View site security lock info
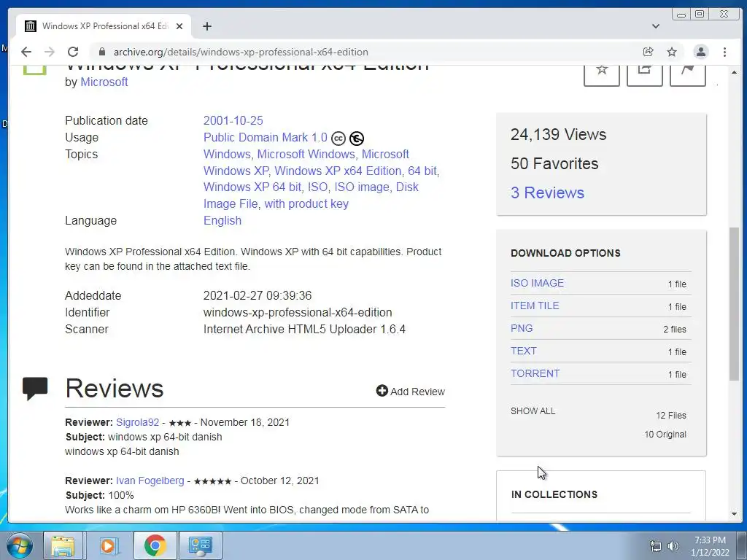The image size is (747, 560). pyautogui.click(x=101, y=52)
